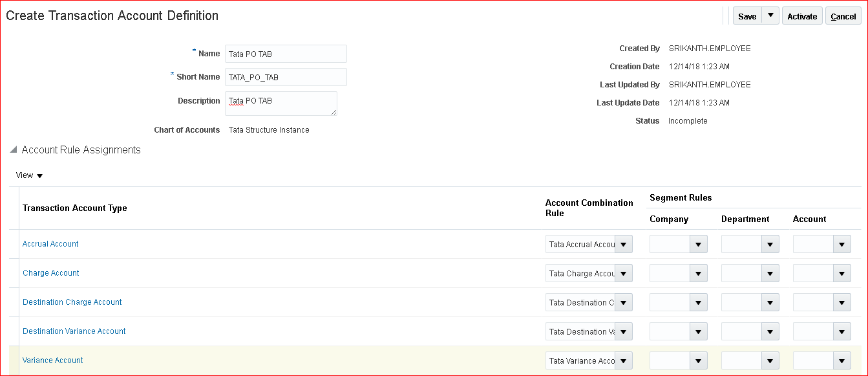This screenshot has width=868, height=376.
Task: Open the View menu
Action: 29,175
